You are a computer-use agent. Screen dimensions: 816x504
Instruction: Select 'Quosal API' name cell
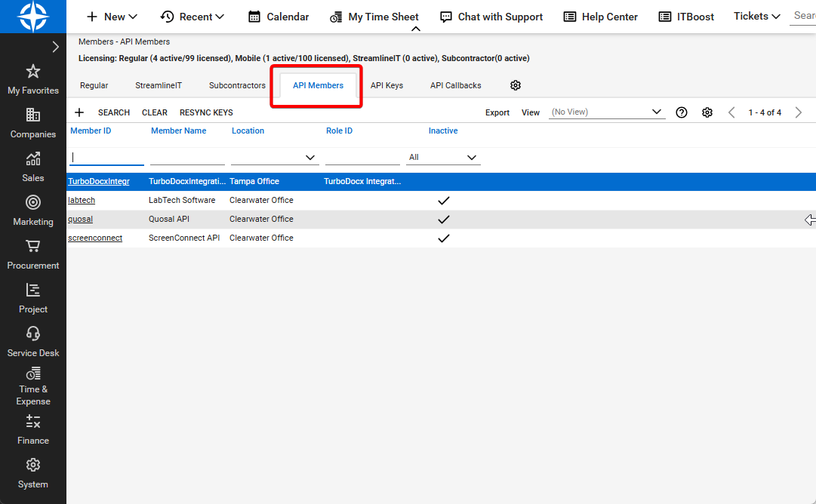tap(169, 219)
